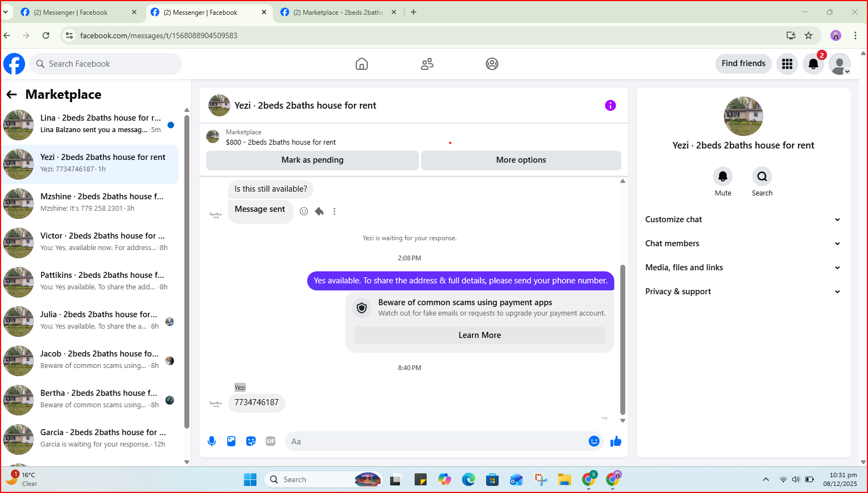
Task: Open conversation information purple icon
Action: click(610, 105)
